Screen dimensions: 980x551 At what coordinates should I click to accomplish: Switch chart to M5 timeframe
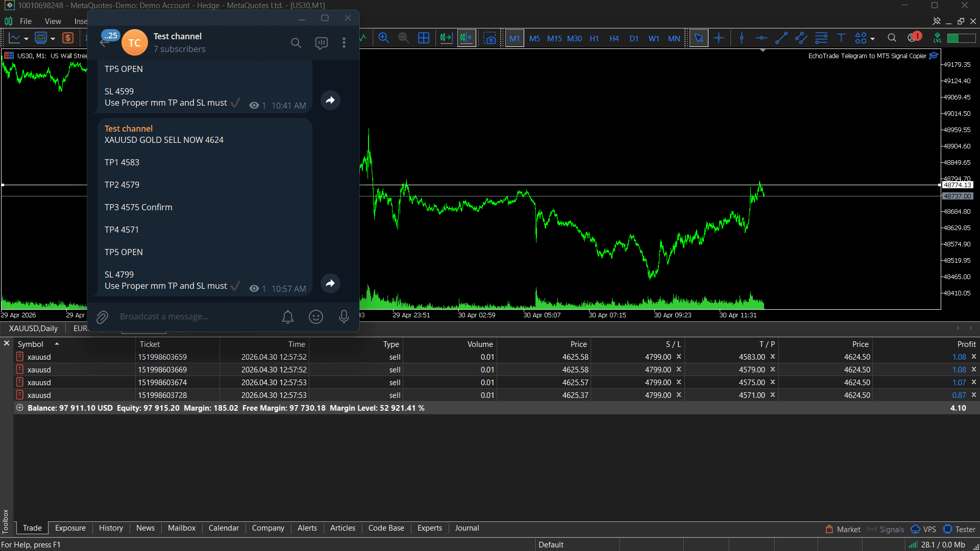[x=534, y=39]
